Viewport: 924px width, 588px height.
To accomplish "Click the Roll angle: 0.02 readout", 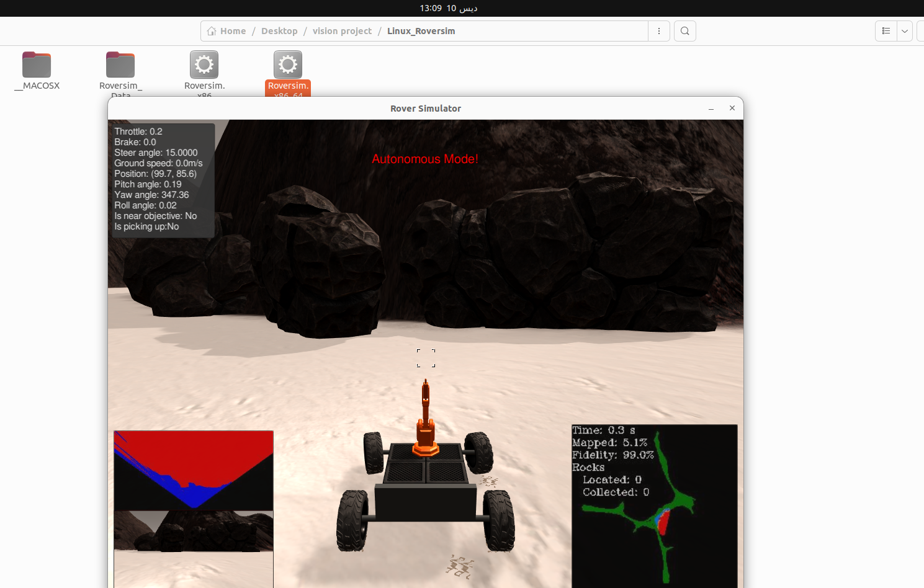I will [145, 205].
